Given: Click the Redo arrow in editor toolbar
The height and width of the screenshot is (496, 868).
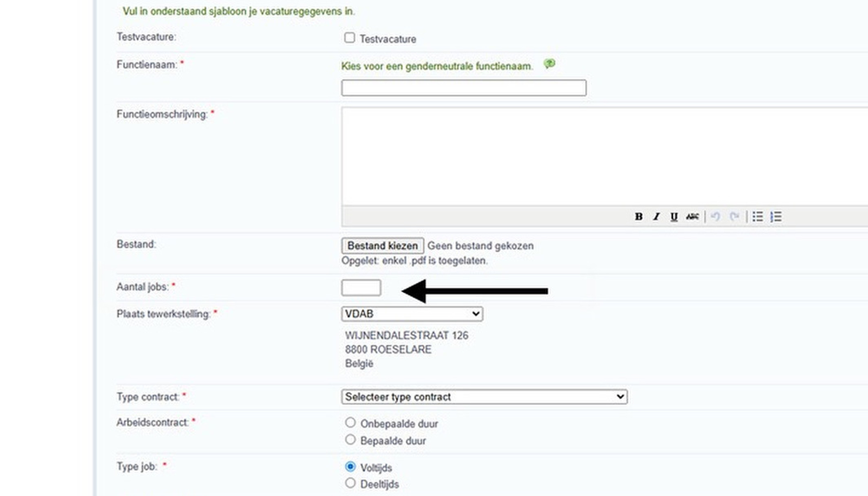Looking at the screenshot, I should tap(734, 217).
